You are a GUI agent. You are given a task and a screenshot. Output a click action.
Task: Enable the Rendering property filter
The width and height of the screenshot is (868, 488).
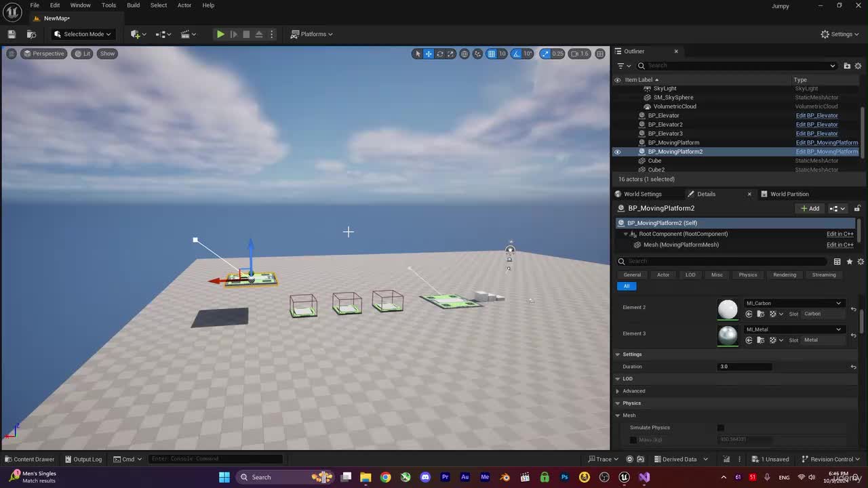point(785,275)
